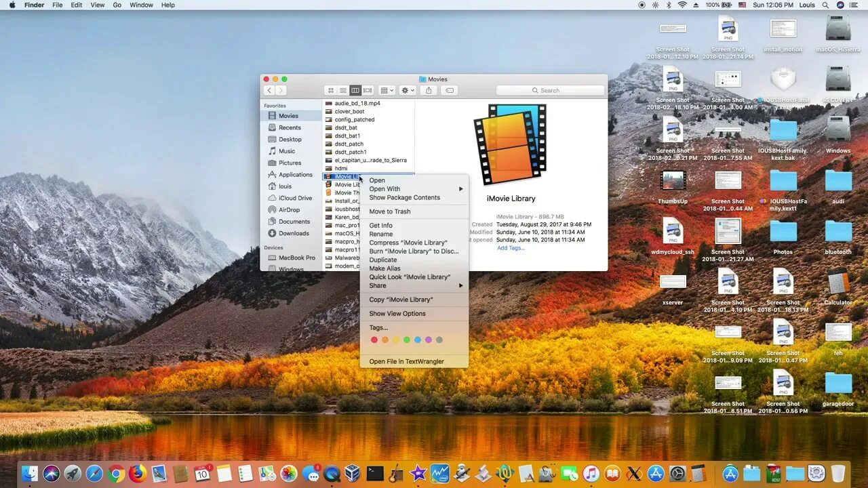The height and width of the screenshot is (488, 868).
Task: Choose Burn "iMovie Library" to Disc
Action: (414, 251)
